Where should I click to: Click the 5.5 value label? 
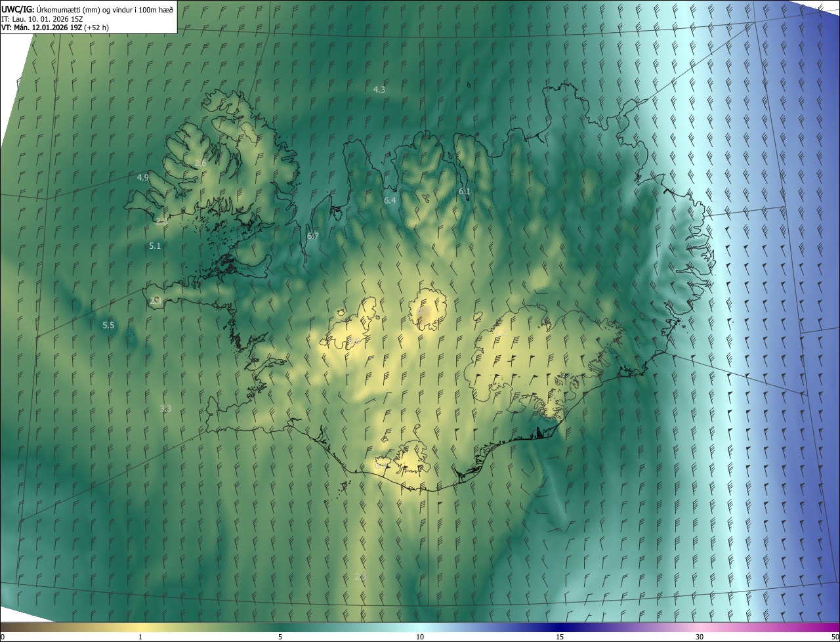[108, 325]
